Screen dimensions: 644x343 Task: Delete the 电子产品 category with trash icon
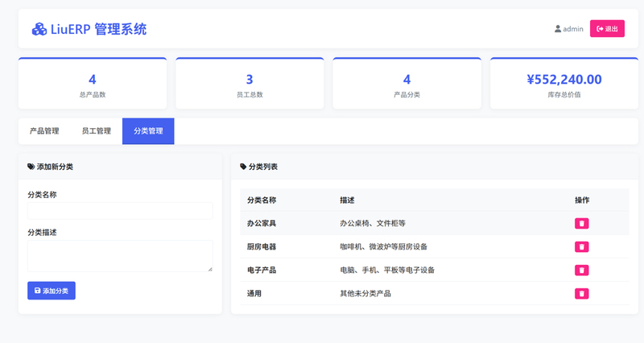click(x=581, y=270)
